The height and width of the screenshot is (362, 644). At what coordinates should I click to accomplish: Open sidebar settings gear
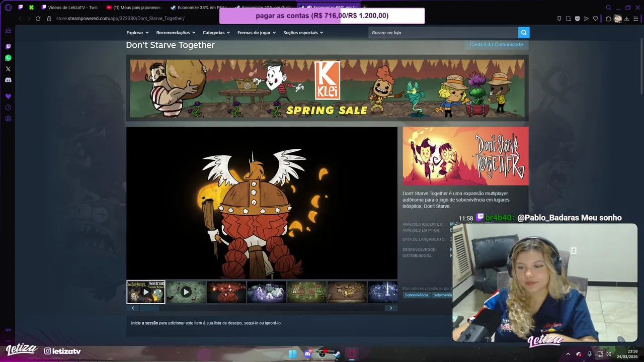(8, 119)
